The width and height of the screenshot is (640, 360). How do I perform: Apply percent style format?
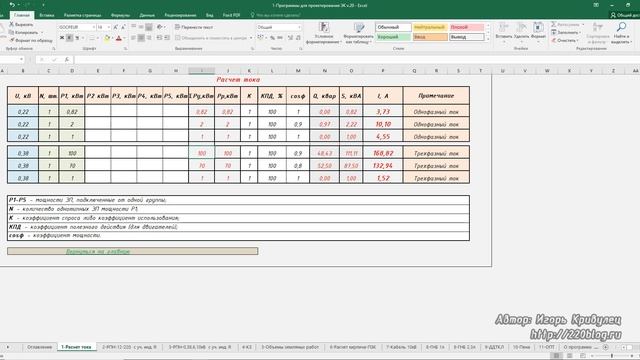[x=272, y=38]
